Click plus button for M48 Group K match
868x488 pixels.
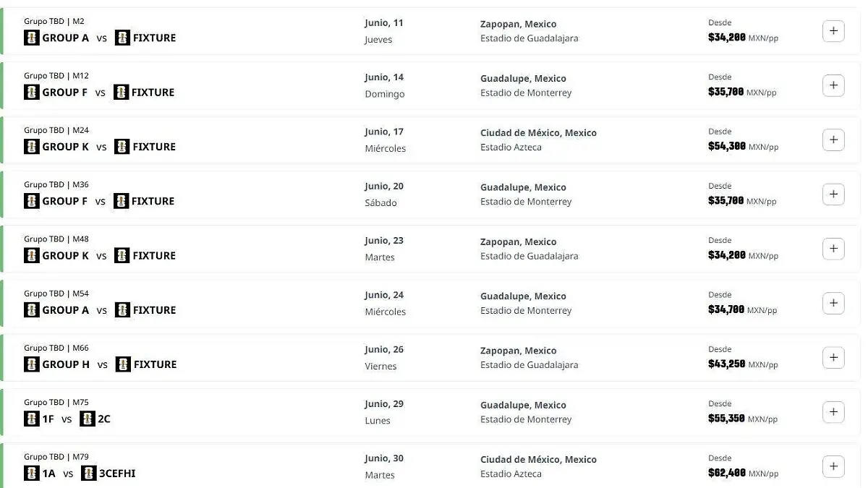pos(833,249)
